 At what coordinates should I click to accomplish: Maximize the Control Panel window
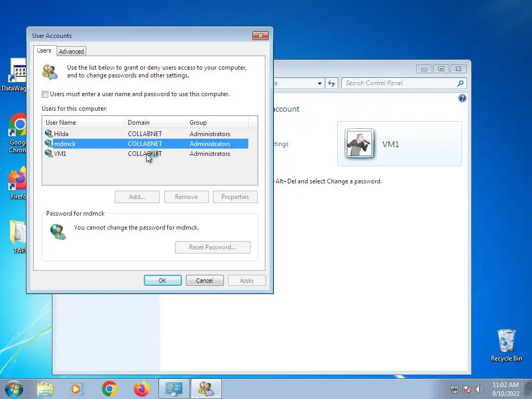(441, 69)
